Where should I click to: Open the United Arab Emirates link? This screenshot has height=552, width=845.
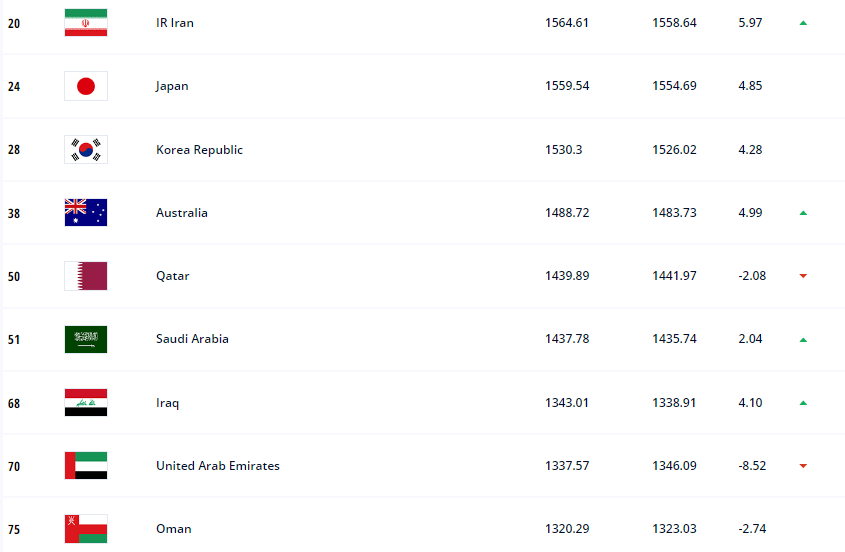pos(218,466)
